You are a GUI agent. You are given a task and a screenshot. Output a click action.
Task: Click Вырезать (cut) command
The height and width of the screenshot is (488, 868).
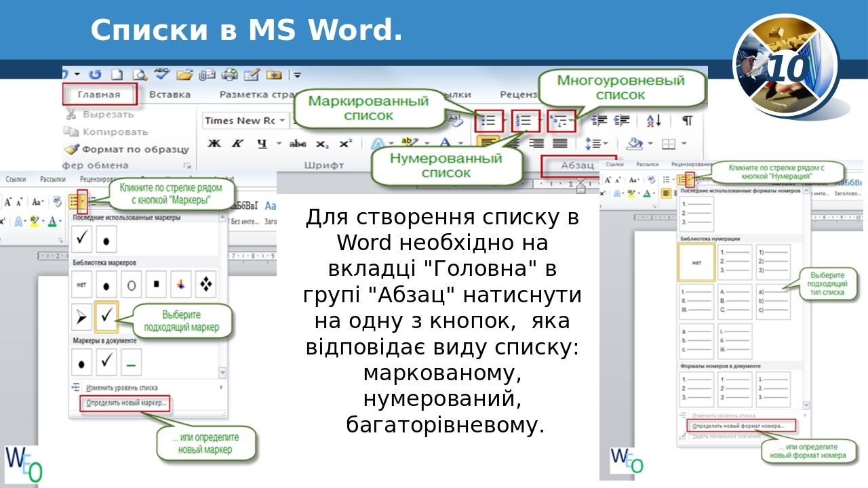tap(100, 115)
